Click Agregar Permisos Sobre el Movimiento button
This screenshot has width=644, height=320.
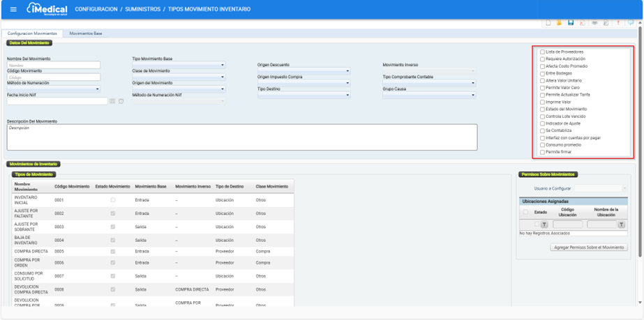[588, 247]
